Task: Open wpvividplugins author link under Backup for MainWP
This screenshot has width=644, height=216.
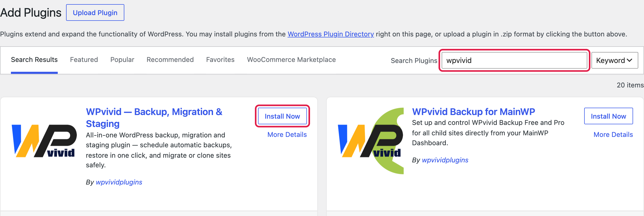Action: click(x=445, y=160)
